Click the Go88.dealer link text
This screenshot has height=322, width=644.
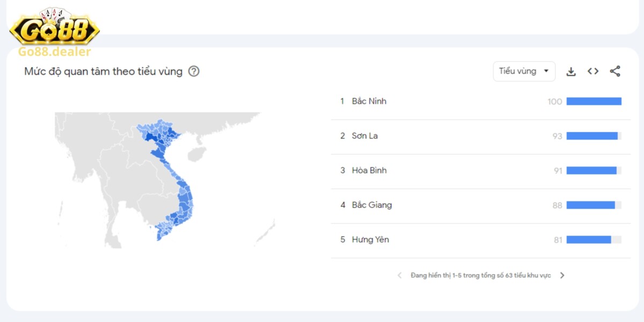coord(55,52)
